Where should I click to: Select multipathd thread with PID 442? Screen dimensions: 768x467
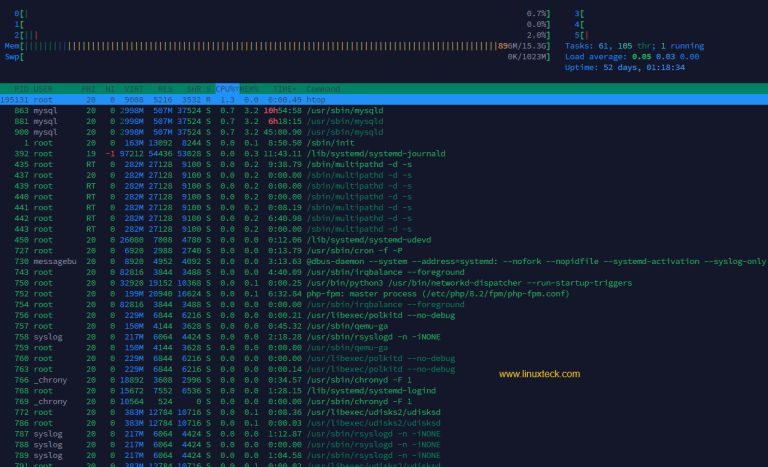[x=384, y=218]
